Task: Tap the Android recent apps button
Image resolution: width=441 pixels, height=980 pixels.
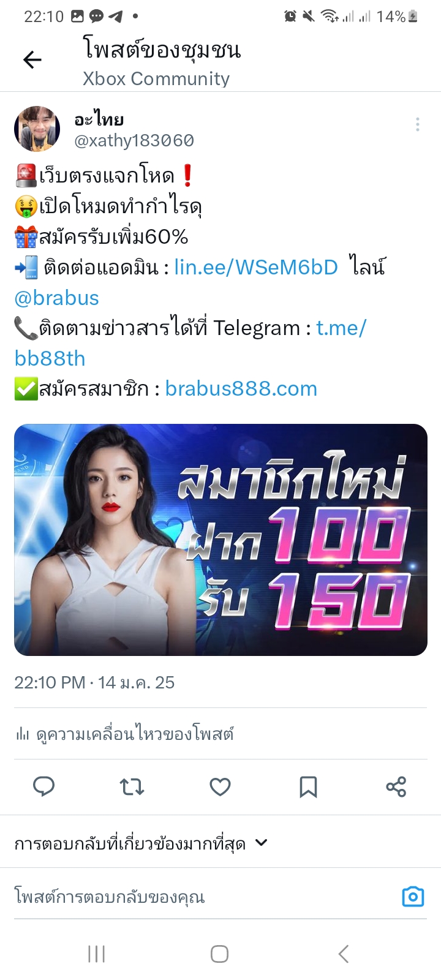Action: tap(97, 954)
